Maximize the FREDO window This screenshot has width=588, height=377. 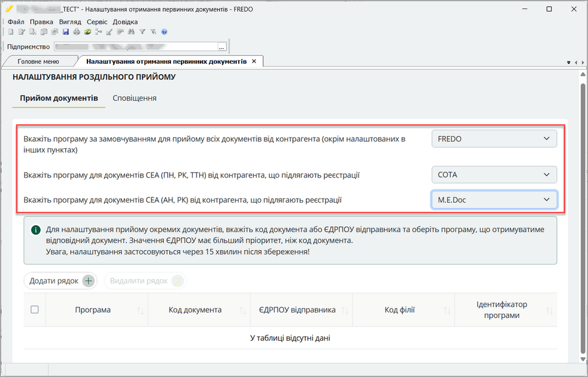click(549, 9)
